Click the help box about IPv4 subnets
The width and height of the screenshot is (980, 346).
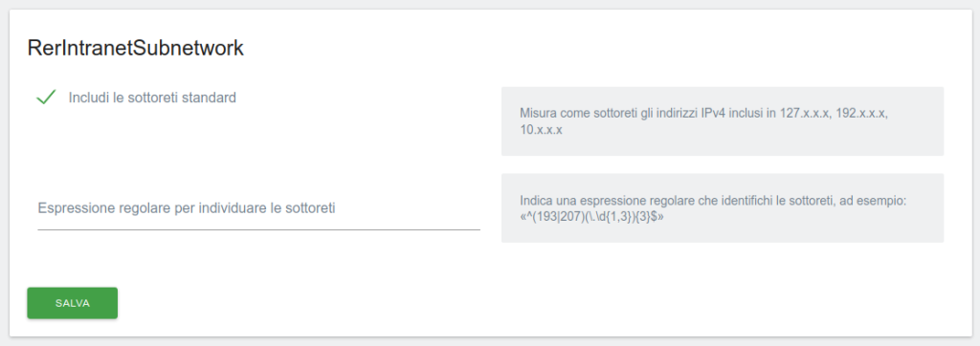pyautogui.click(x=723, y=121)
